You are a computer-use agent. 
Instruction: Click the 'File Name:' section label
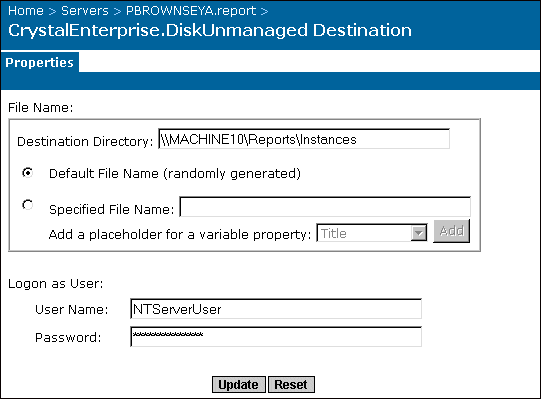[41, 108]
